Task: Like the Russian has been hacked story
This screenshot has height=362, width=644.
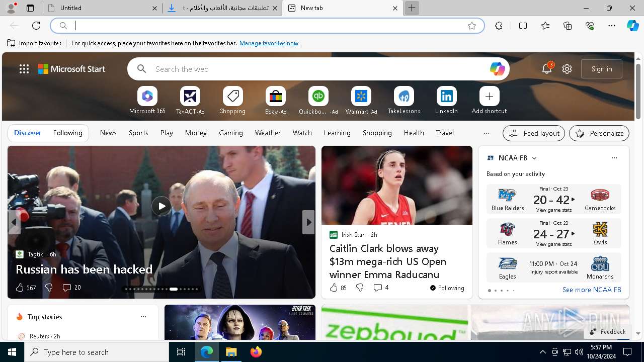Action: (25, 288)
